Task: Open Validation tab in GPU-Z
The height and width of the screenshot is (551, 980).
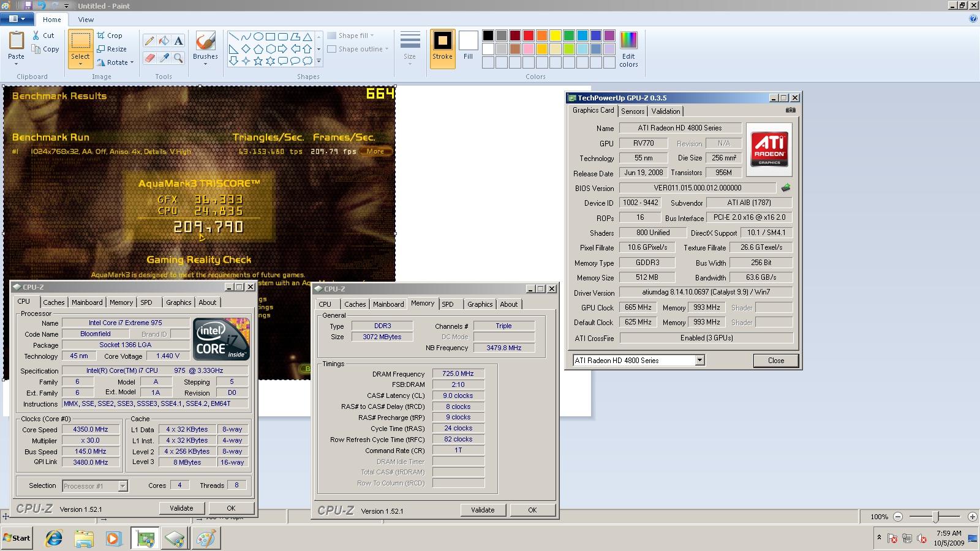Action: click(x=666, y=111)
